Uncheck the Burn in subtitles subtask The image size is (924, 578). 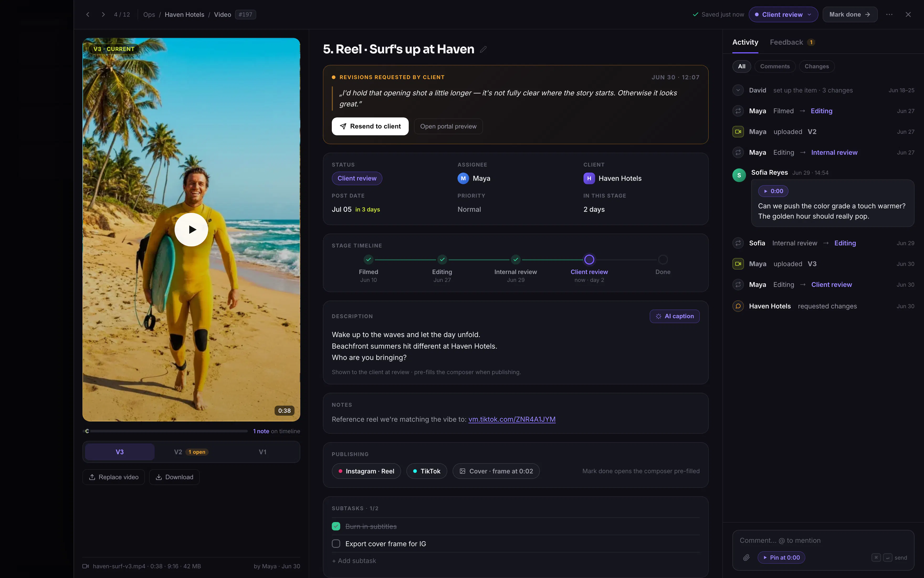point(336,527)
